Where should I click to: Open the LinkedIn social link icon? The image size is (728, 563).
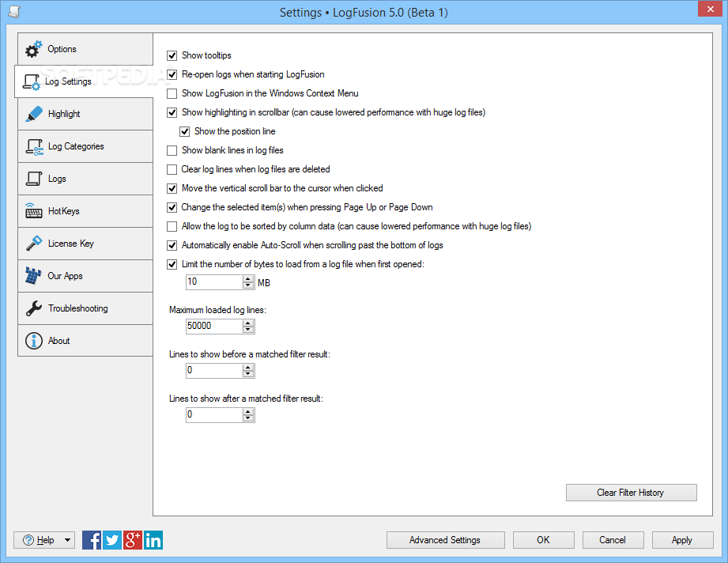153,540
